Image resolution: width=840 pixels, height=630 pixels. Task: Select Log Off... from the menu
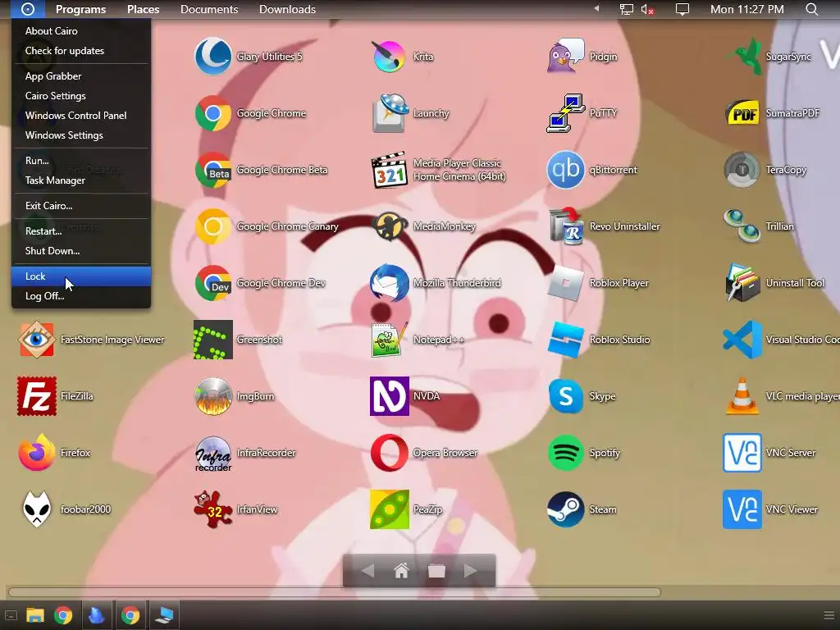81,296
